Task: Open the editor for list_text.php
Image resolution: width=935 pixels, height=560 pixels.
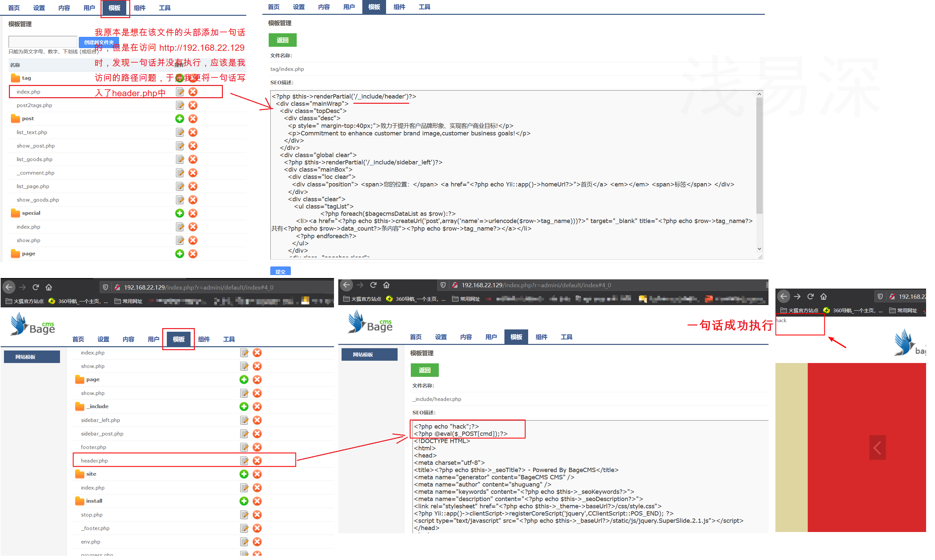Action: [180, 132]
